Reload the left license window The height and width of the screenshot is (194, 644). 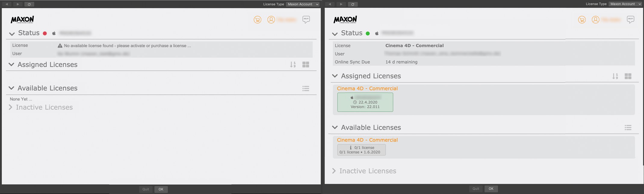(x=29, y=4)
